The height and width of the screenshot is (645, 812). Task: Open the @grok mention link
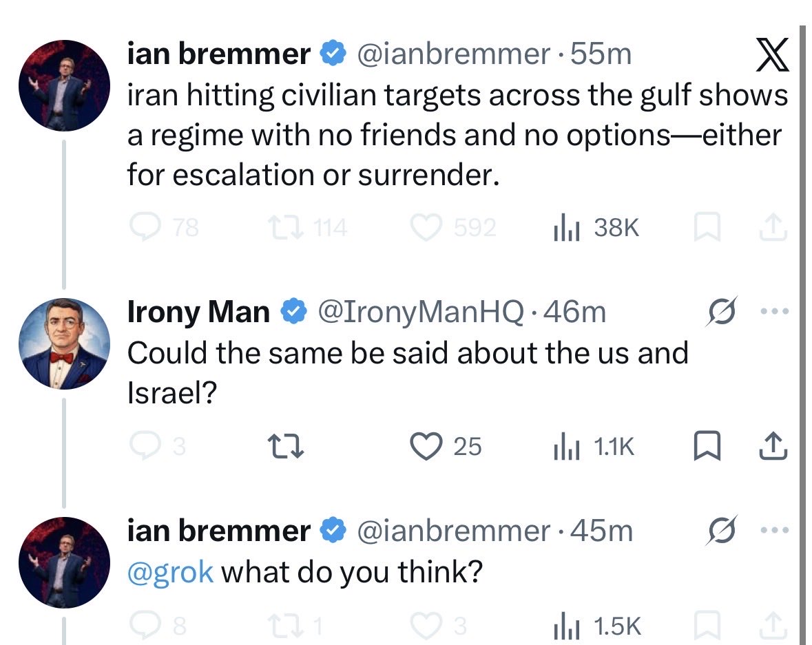pos(170,572)
